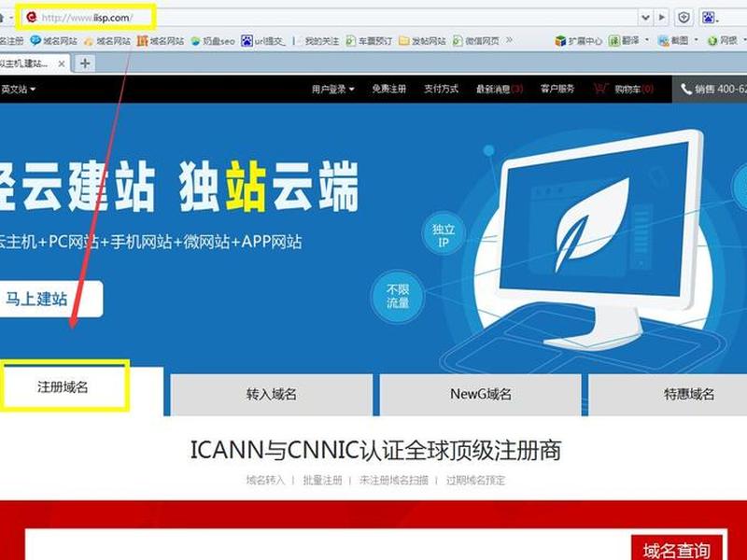
Task: Click the Baidu paw search engine icon
Action: [x=709, y=18]
